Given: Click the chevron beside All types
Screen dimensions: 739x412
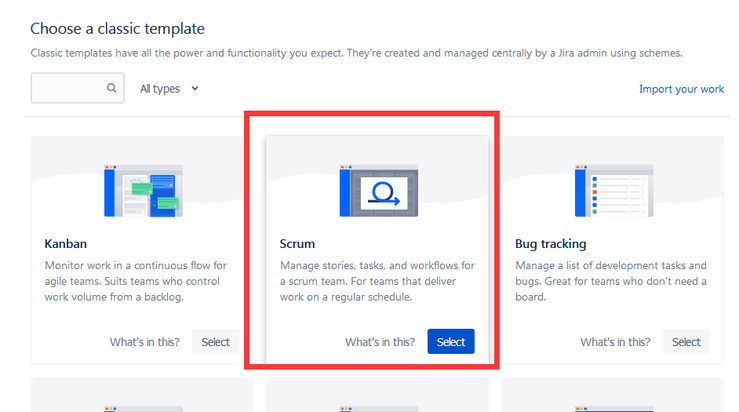Looking at the screenshot, I should 195,88.
